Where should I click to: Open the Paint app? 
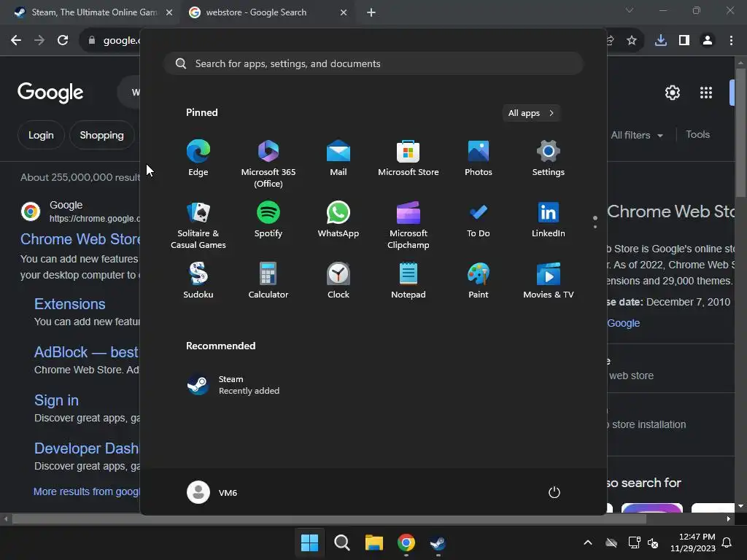pyautogui.click(x=479, y=281)
